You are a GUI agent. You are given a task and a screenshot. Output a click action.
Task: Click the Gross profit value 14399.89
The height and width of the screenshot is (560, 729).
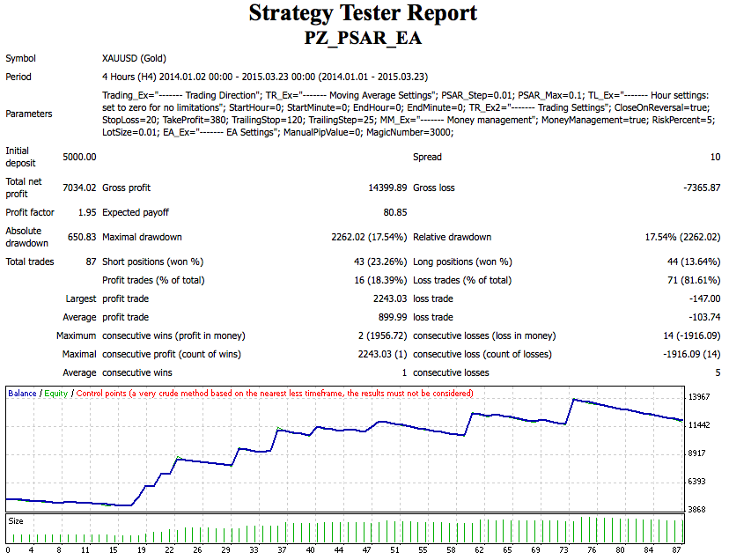pyautogui.click(x=387, y=188)
